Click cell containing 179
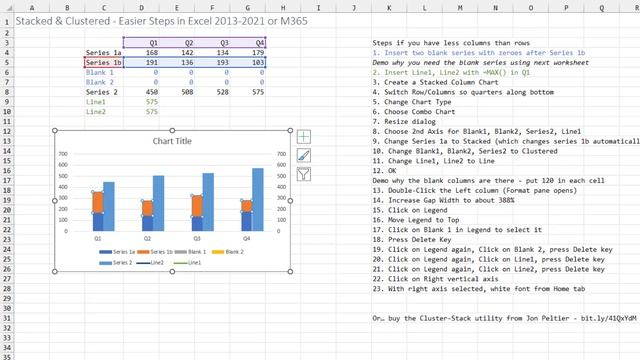Screen dimensions: 640x360 [248, 53]
